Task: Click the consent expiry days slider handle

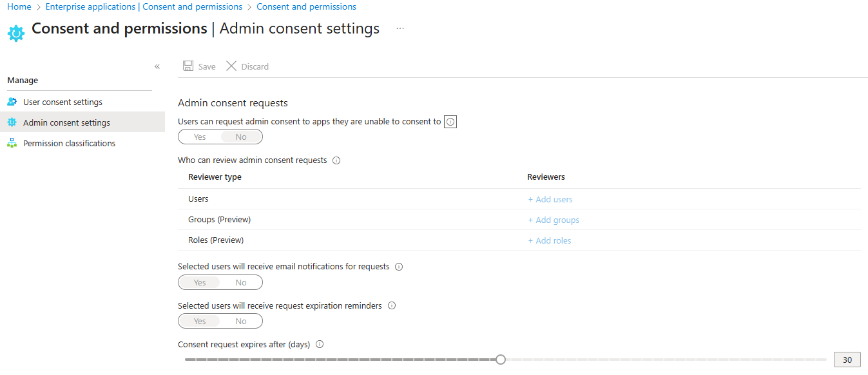Action: (x=501, y=360)
